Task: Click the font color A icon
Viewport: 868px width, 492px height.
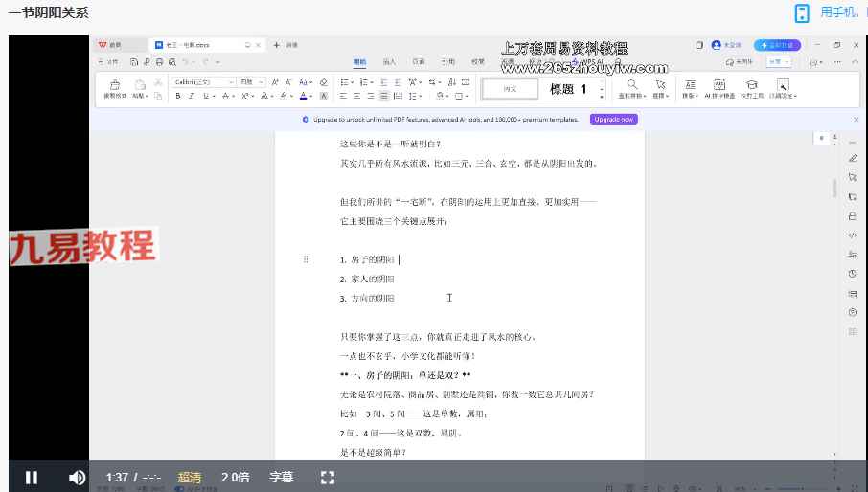Action: 303,96
